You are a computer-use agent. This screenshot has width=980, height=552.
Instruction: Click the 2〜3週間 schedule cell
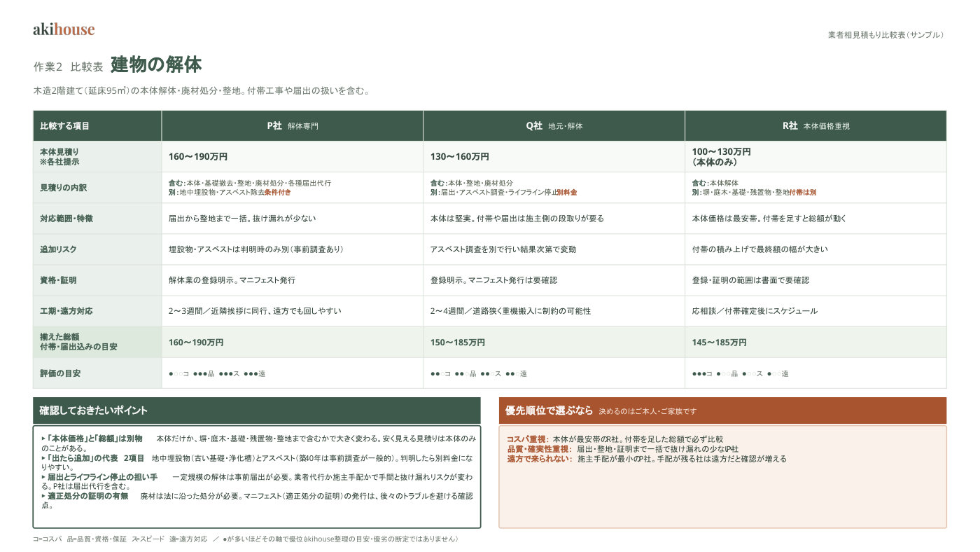(293, 311)
